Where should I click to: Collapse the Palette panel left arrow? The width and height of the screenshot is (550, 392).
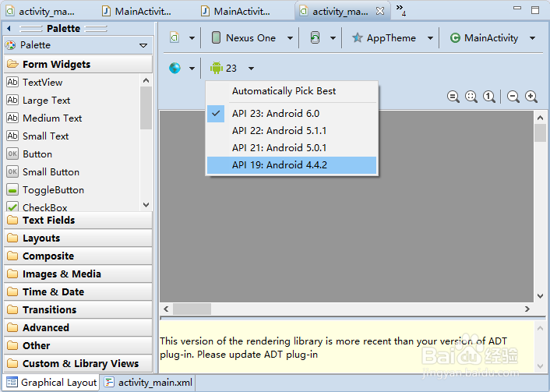pos(9,28)
